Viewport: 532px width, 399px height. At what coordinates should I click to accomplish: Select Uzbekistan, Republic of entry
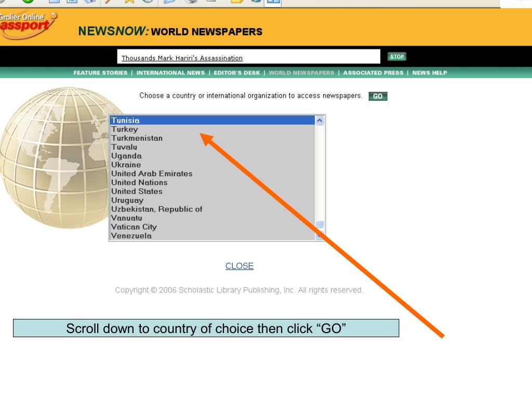[212, 209]
